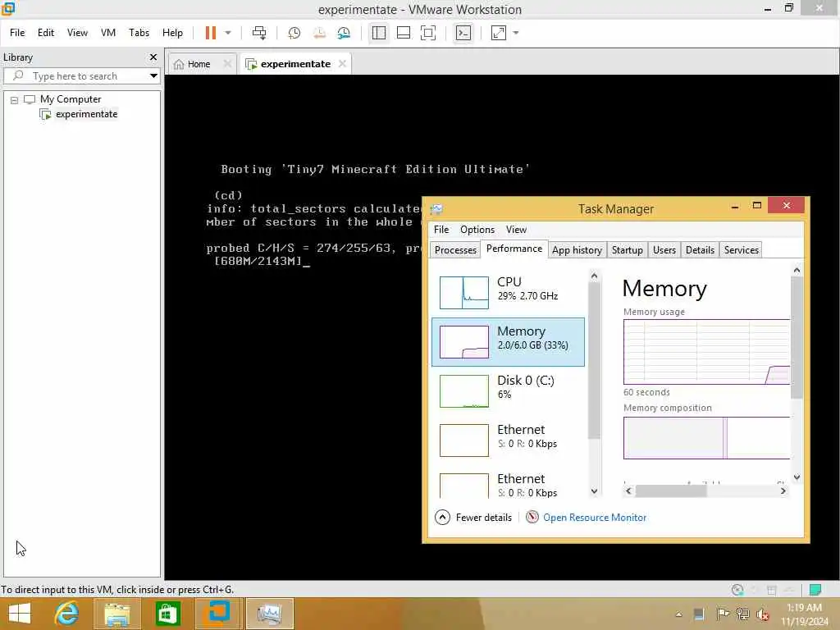Screen dimensions: 840x630
Task: Close the experimentate tab
Action: (342, 64)
